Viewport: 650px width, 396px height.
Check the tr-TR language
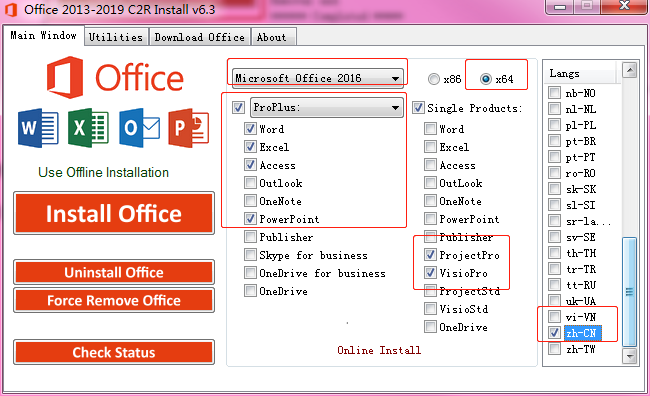pyautogui.click(x=554, y=268)
